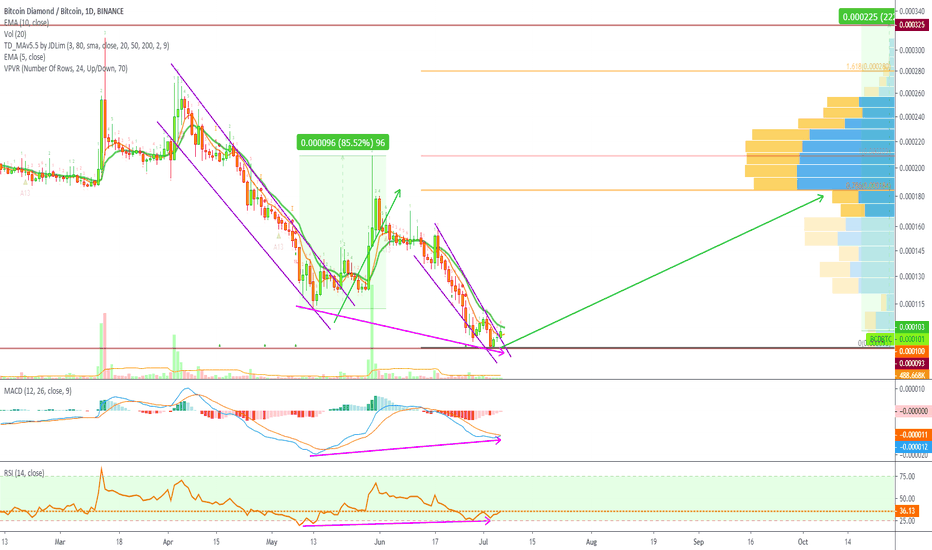The image size is (932, 550).
Task: Click the RSI 36.13 value label
Action: [907, 511]
